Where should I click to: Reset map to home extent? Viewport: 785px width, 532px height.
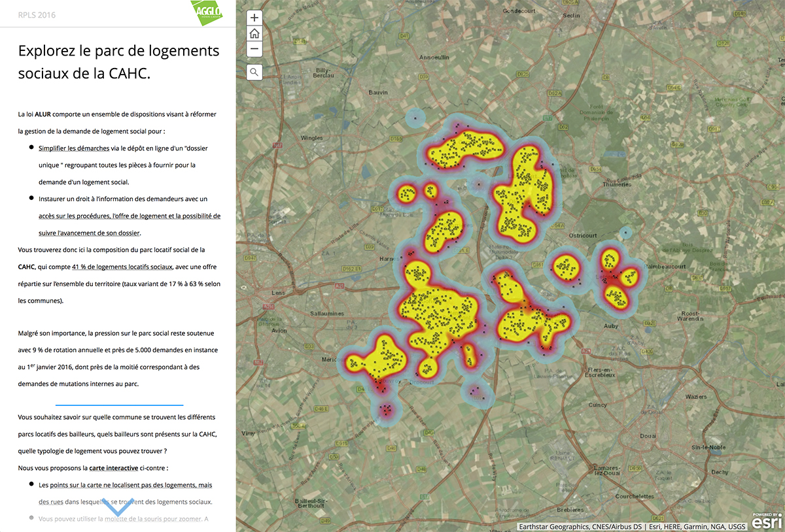pos(254,34)
